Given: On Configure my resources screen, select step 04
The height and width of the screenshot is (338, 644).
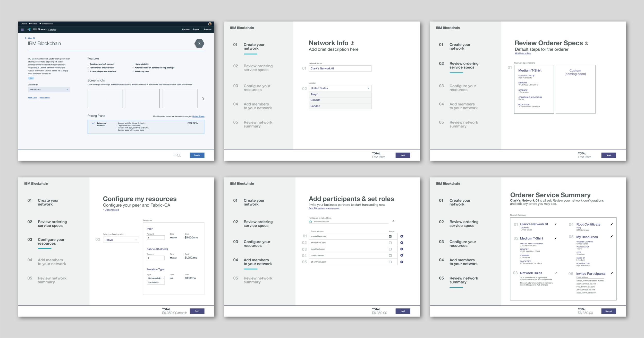Looking at the screenshot, I should (x=47, y=262).
